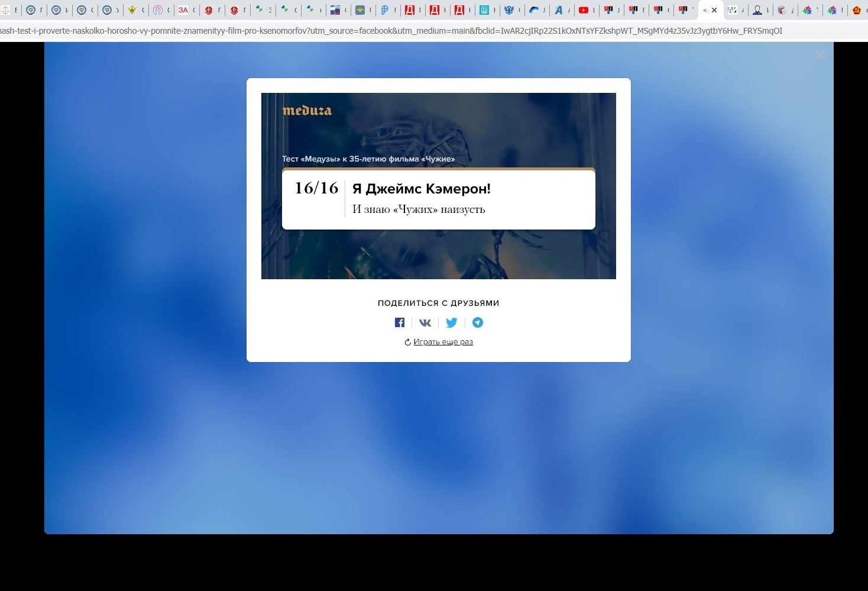This screenshot has height=591, width=868.
Task: Click the address bar URL
Action: [391, 31]
